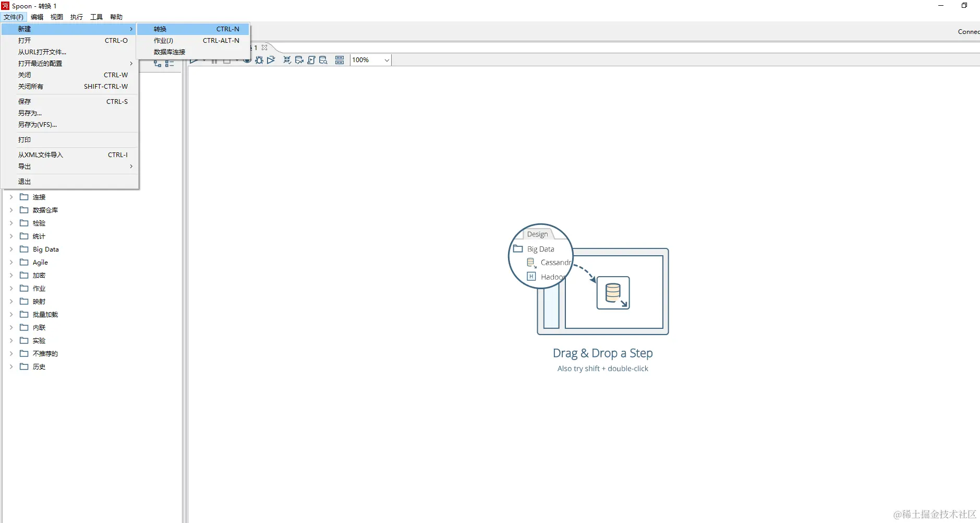Image resolution: width=980 pixels, height=523 pixels.
Task: Open the 导出 submenu
Action: pyautogui.click(x=70, y=167)
